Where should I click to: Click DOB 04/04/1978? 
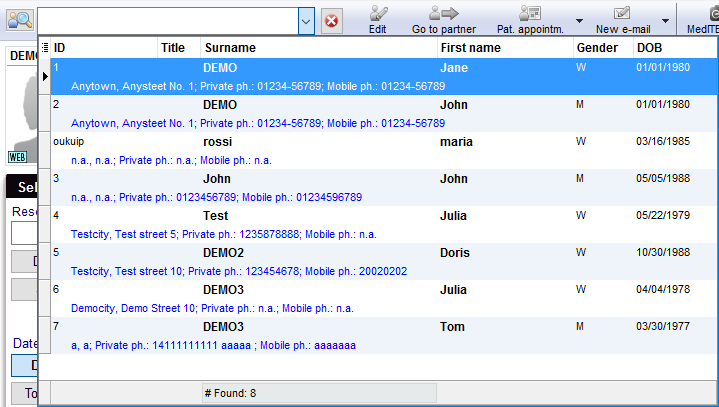pos(663,290)
